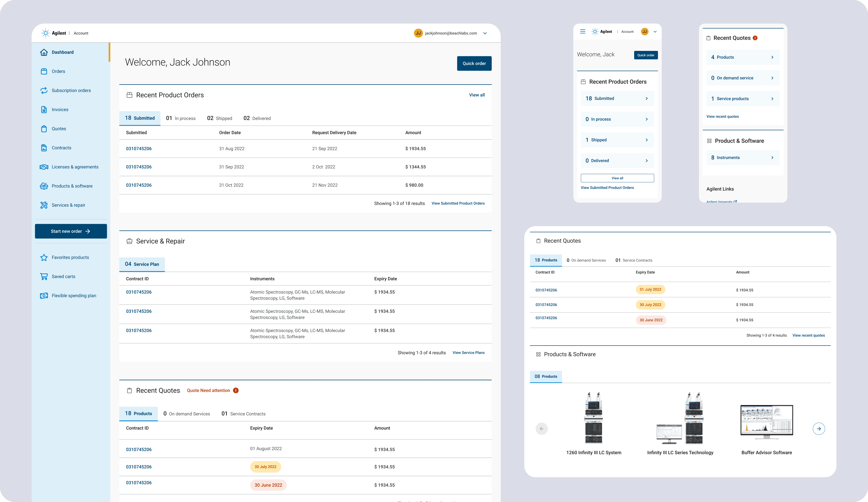Click the Quote Need attention text
Image resolution: width=868 pixels, height=502 pixels.
pyautogui.click(x=208, y=390)
